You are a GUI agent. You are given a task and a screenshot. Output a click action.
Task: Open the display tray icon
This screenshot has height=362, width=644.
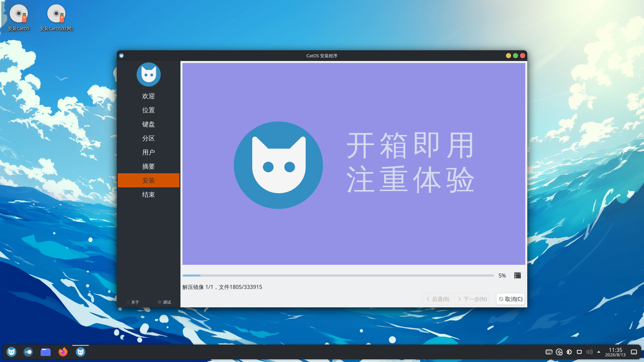coord(579,352)
